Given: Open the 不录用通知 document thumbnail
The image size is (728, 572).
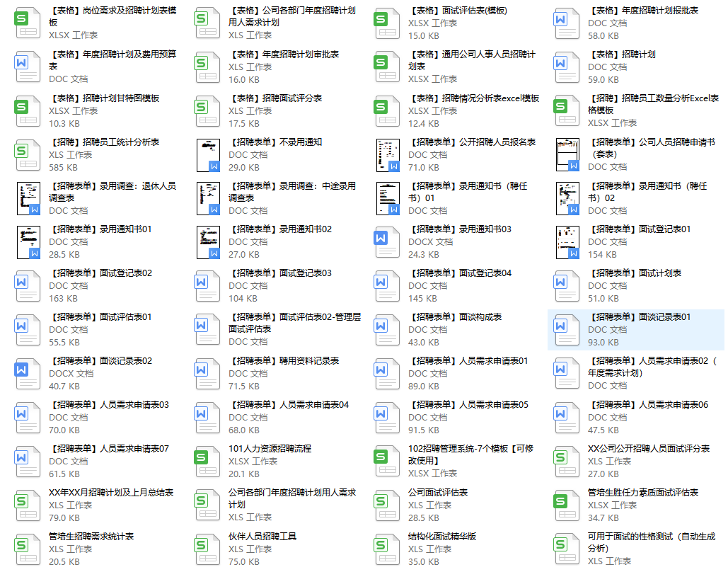Looking at the screenshot, I should 208,155.
